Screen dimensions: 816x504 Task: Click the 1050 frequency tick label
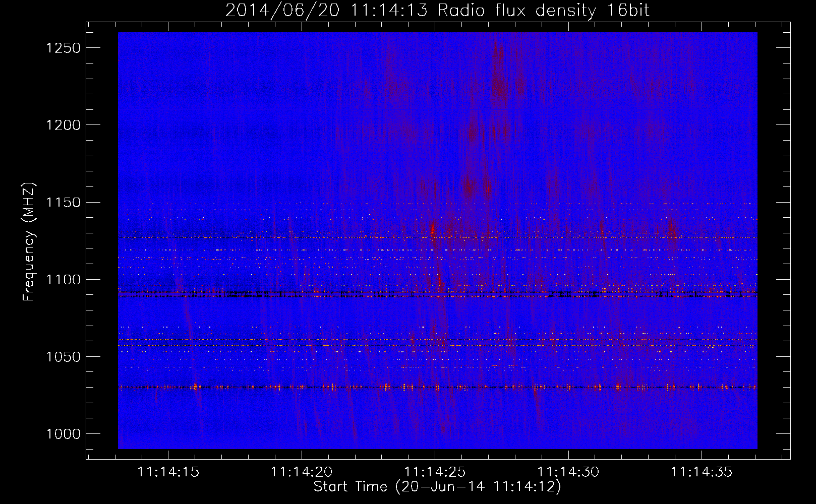click(x=63, y=357)
